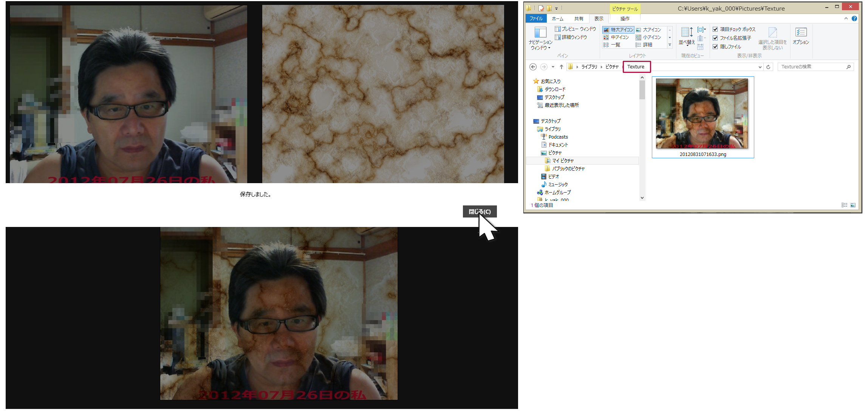Select file 20120831071633.png
868x415 pixels.
click(x=703, y=117)
